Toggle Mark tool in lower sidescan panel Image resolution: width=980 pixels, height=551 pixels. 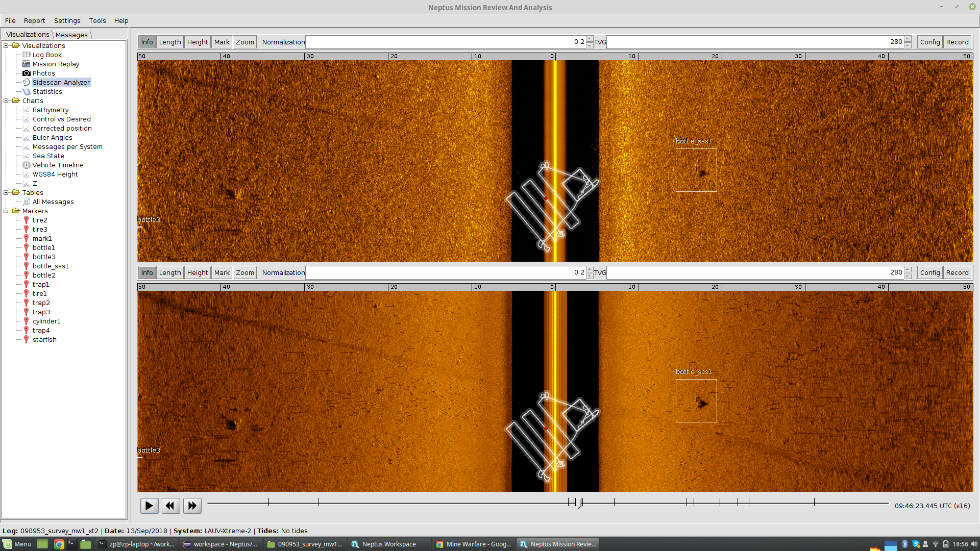click(x=222, y=272)
